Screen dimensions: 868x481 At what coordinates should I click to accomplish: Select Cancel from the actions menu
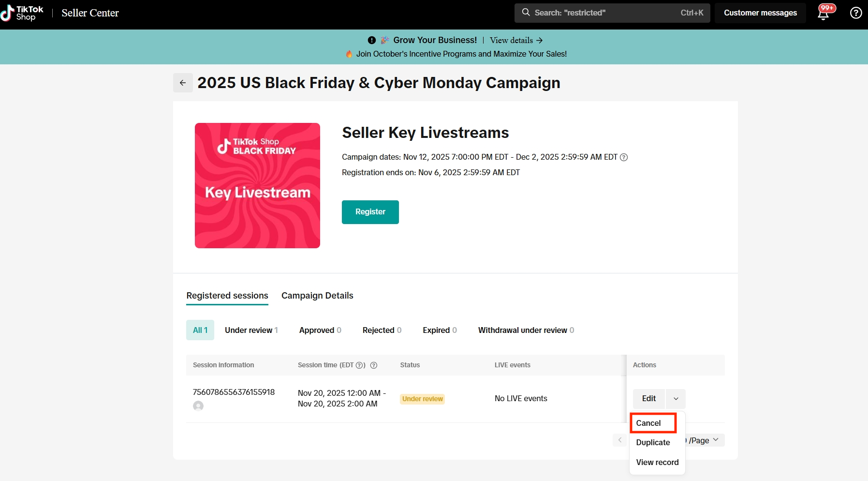(648, 423)
